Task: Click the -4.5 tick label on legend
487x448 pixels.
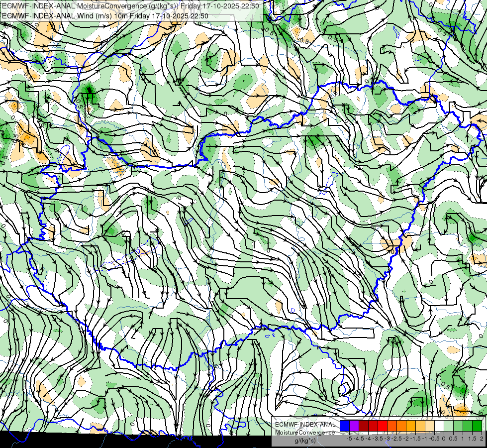Action: pos(359,439)
